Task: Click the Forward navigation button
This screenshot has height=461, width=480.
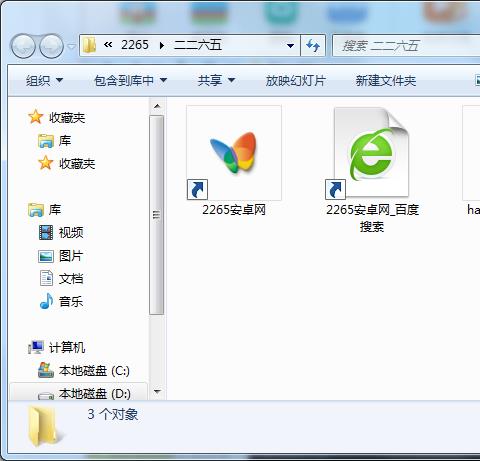Action: pyautogui.click(x=51, y=46)
